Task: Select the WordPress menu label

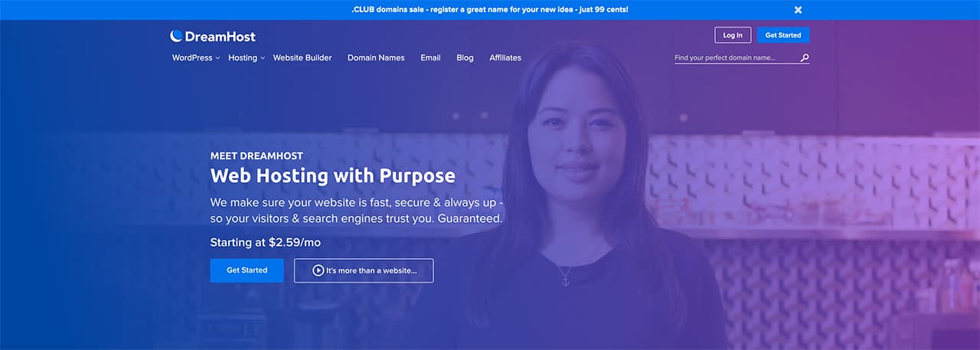Action: point(192,57)
